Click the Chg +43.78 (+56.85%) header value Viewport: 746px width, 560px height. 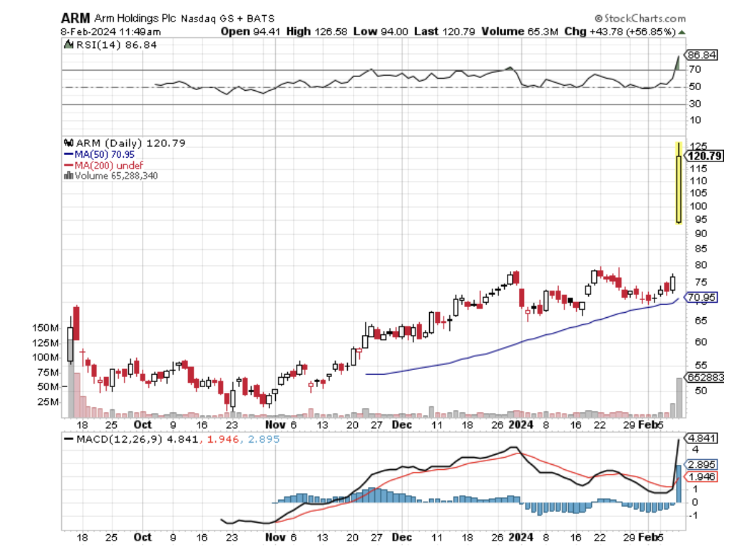(620, 32)
